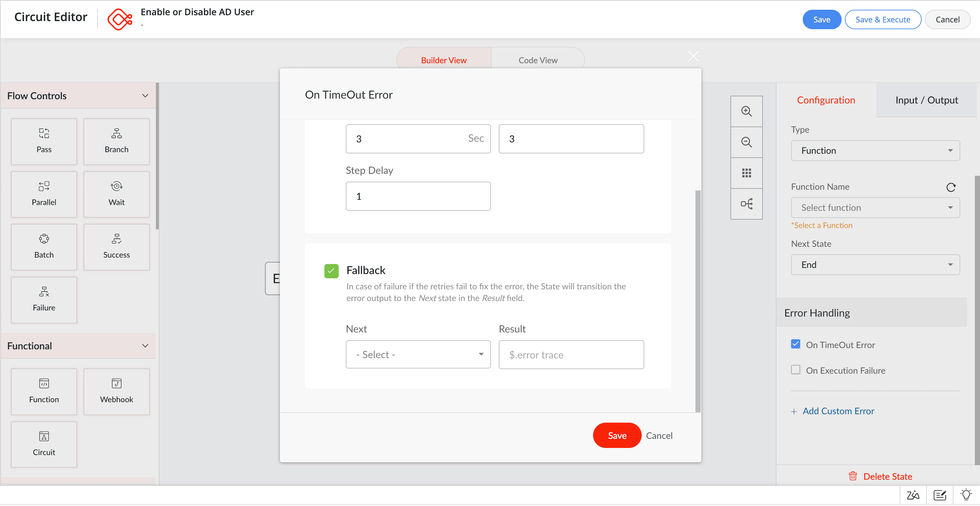Click the Delete State trash icon
980x506 pixels.
853,476
